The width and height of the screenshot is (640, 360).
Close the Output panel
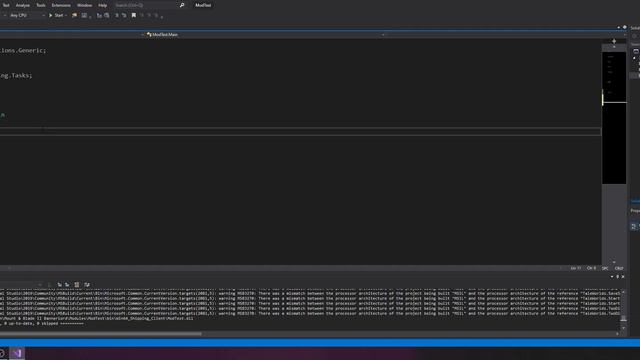(x=623, y=277)
